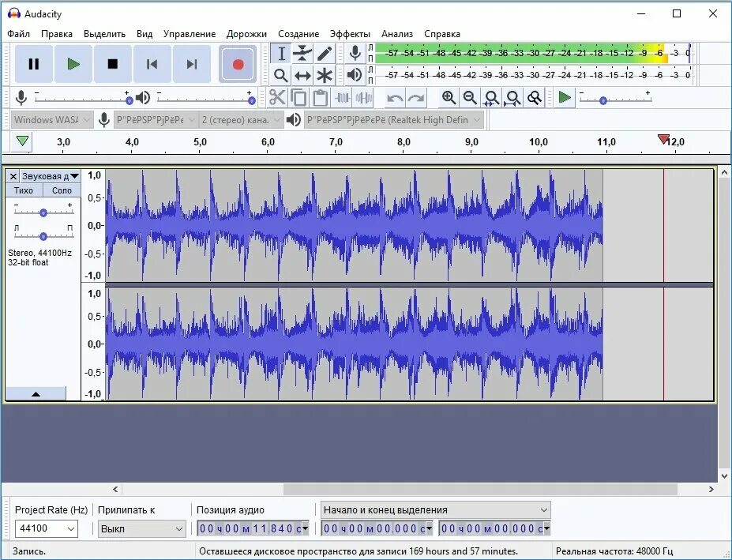This screenshot has width=732, height=560.
Task: Click Fit project to width icon
Action: pos(512,98)
